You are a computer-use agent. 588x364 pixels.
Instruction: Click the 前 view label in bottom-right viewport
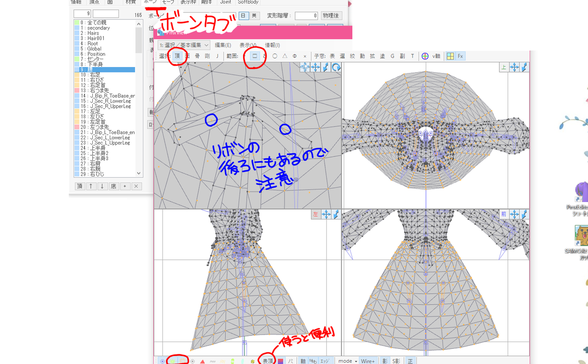click(x=504, y=214)
